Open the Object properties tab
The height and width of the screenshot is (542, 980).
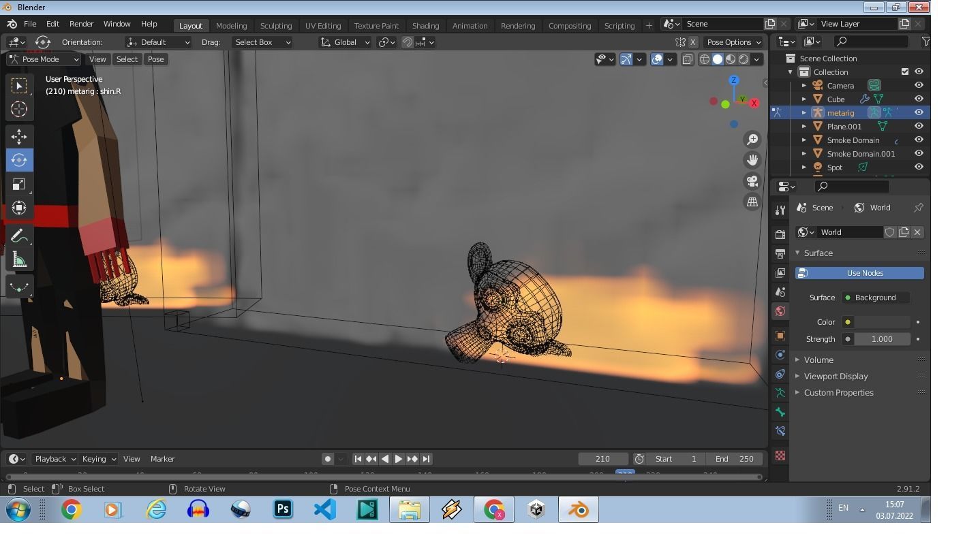pyautogui.click(x=780, y=336)
